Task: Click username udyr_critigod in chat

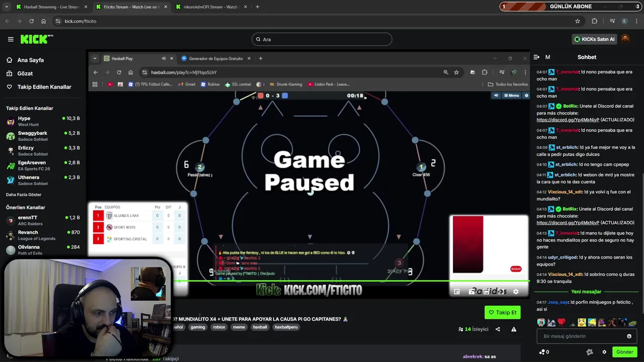Action: (x=562, y=257)
